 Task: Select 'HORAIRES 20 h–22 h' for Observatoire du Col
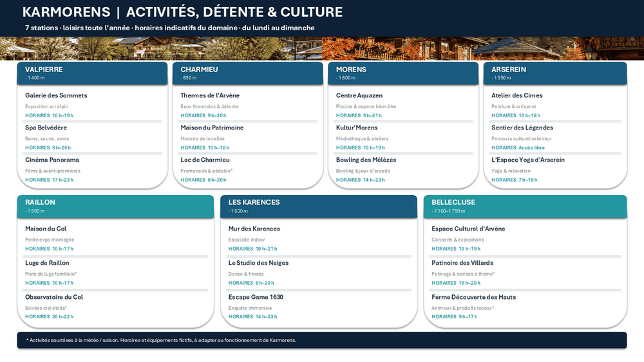coord(50,317)
